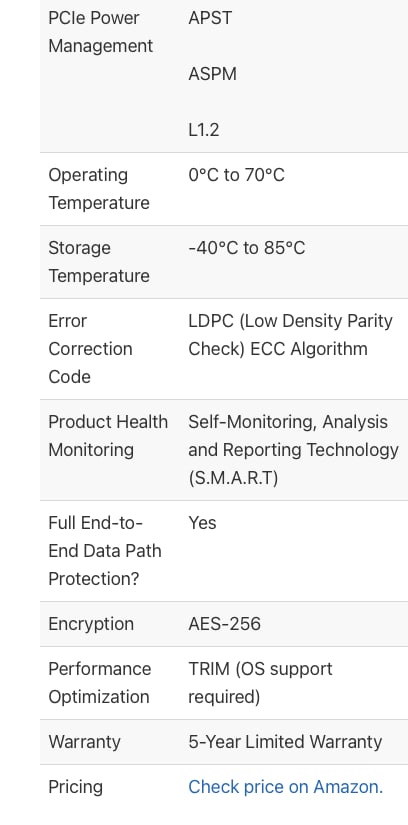
Task: Click the Storage Temperature label
Action: click(x=99, y=262)
